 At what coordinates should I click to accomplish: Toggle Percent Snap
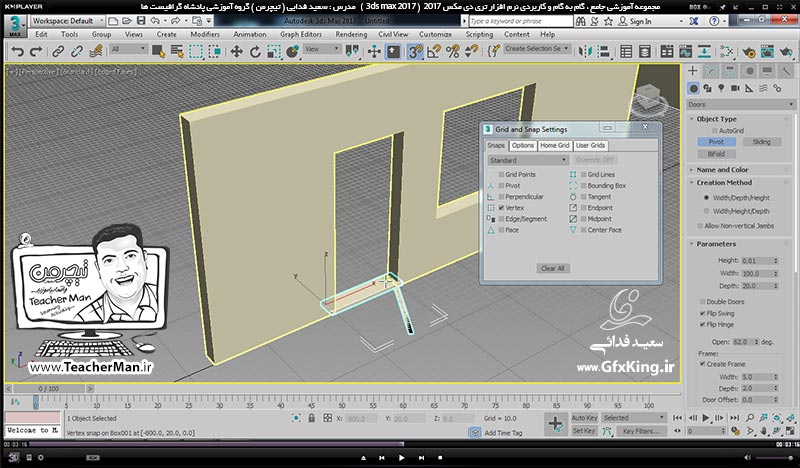coord(453,51)
